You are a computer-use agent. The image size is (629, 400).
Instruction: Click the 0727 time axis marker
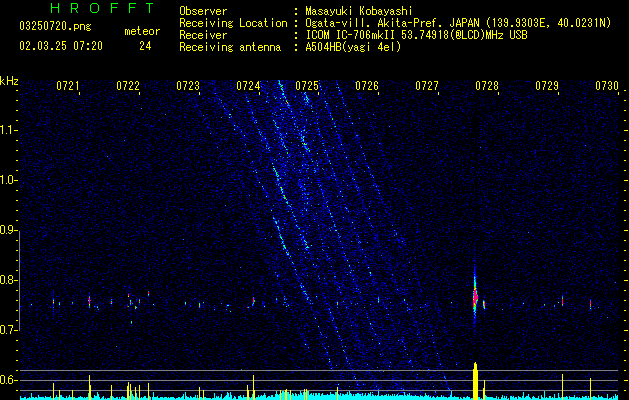[427, 85]
